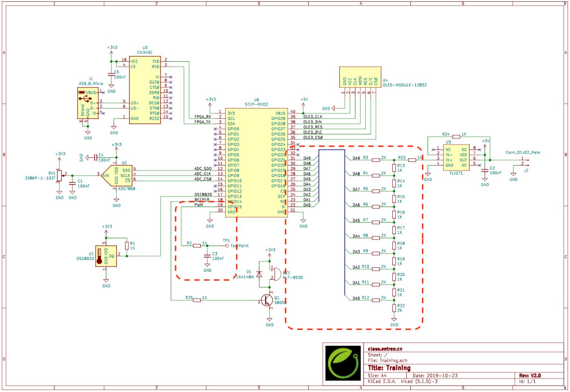The width and height of the screenshot is (570, 392).
Task: Select the +5V power symbol above VBUS
Action: (x=304, y=103)
